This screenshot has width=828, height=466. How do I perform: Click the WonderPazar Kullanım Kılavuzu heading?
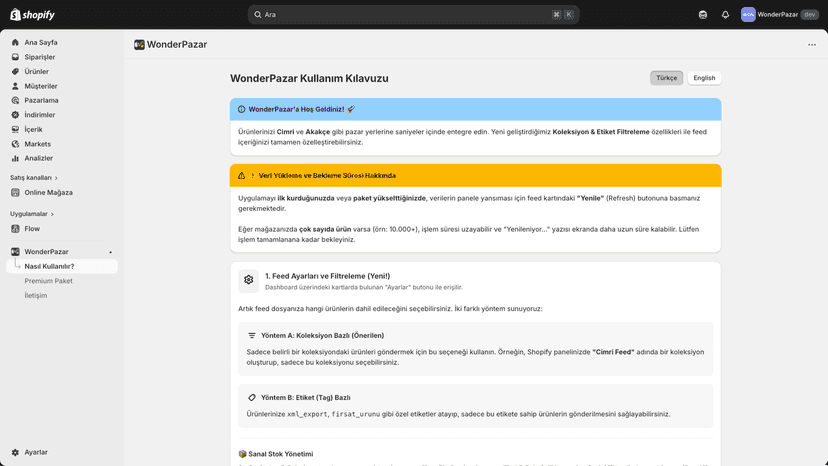coord(309,78)
